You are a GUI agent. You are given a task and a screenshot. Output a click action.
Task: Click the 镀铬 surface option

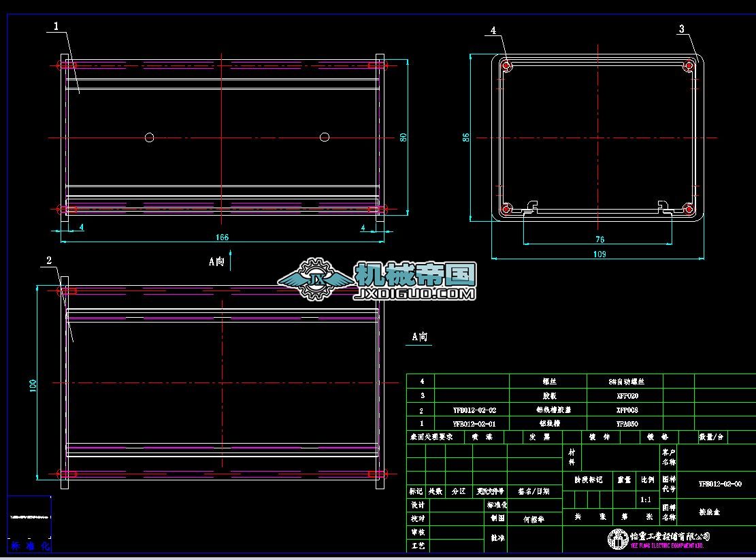click(x=657, y=437)
